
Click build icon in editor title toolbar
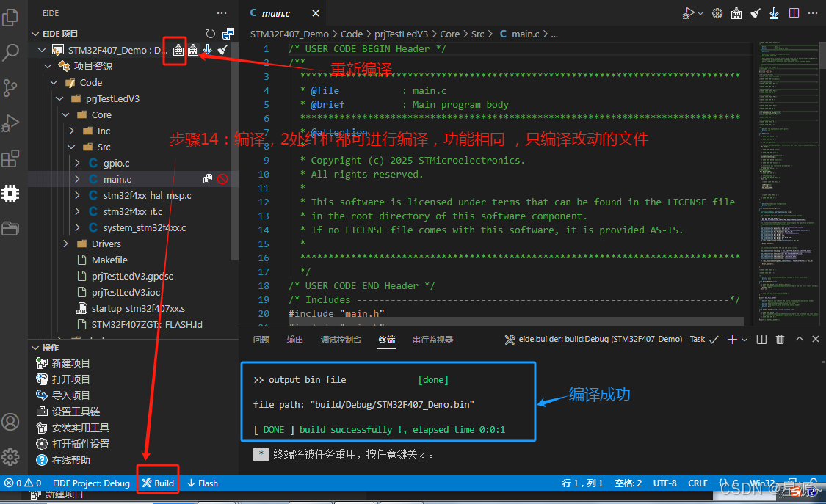coord(736,13)
